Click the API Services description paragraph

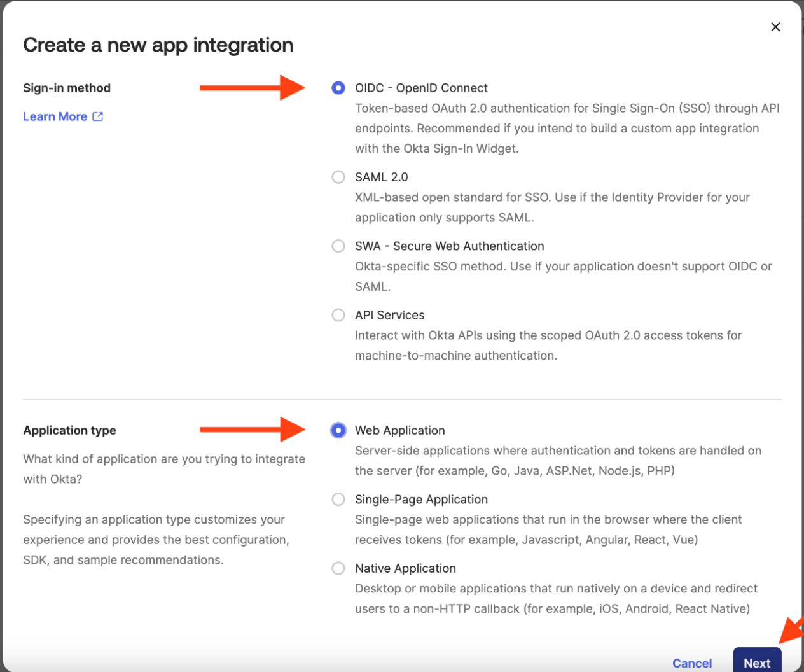coord(548,346)
